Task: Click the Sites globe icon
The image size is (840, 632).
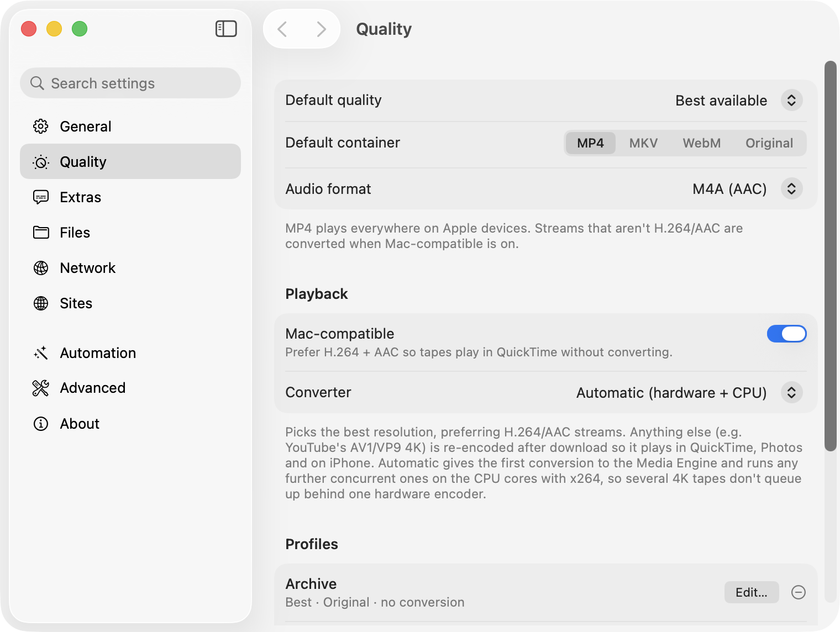Action: [41, 303]
